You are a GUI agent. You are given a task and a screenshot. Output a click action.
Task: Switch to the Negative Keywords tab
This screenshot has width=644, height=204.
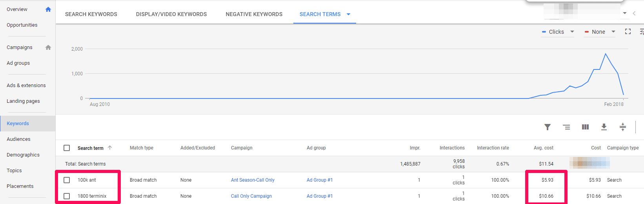coord(254,14)
